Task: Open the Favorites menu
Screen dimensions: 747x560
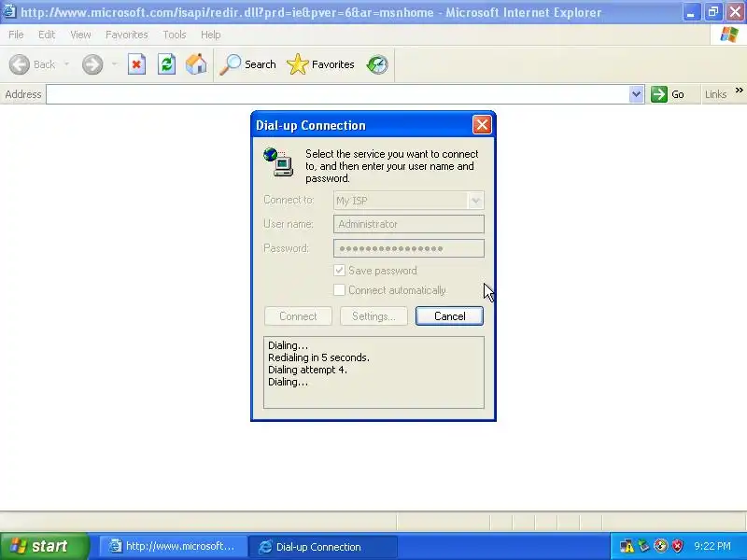Action: click(x=127, y=35)
